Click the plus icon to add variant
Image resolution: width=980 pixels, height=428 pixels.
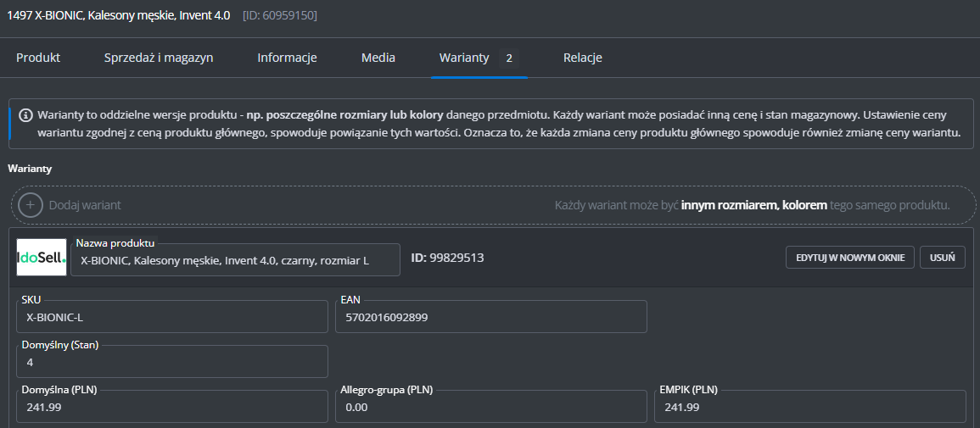click(31, 205)
